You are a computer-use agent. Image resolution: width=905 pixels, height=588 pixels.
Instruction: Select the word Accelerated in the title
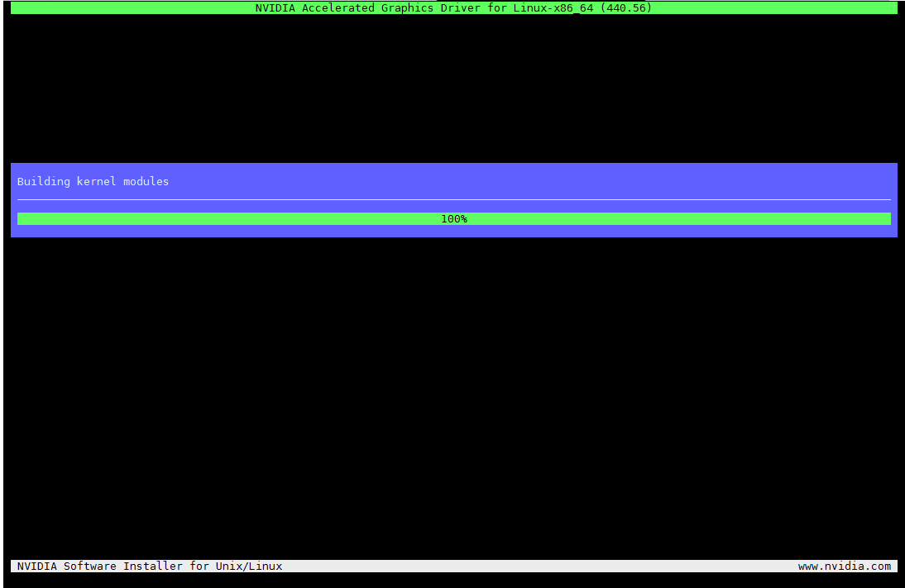pos(338,8)
